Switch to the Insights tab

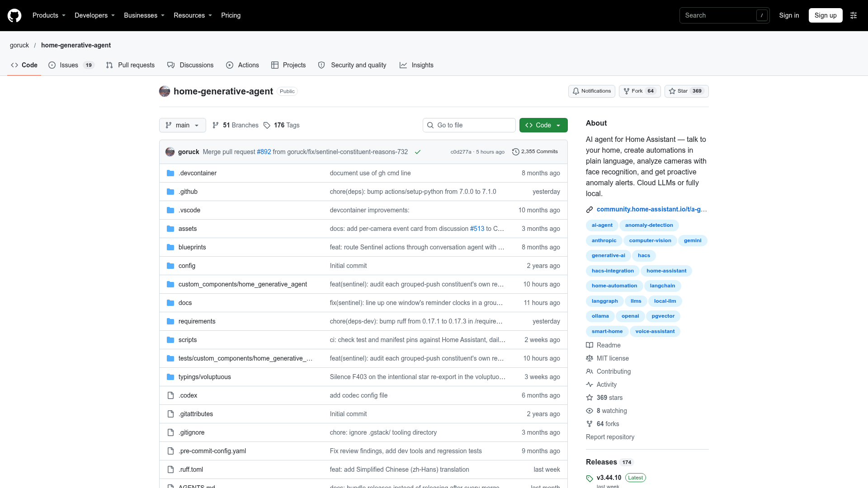416,65
